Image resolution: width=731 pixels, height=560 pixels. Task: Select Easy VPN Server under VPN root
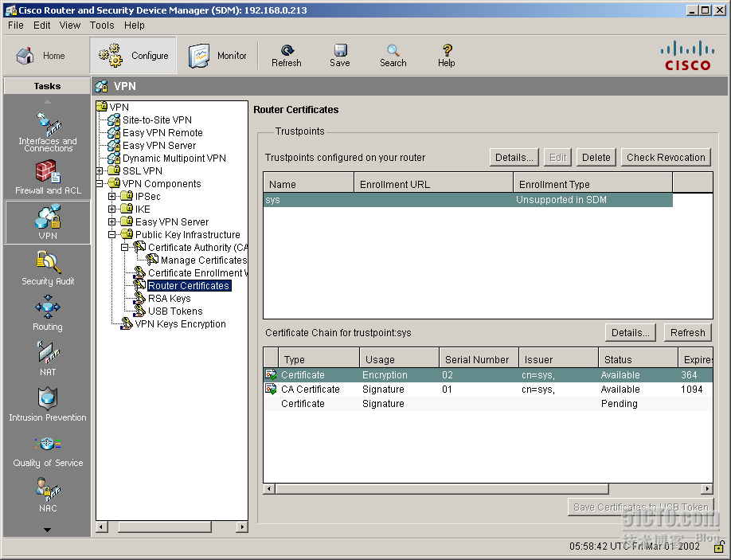(159, 146)
